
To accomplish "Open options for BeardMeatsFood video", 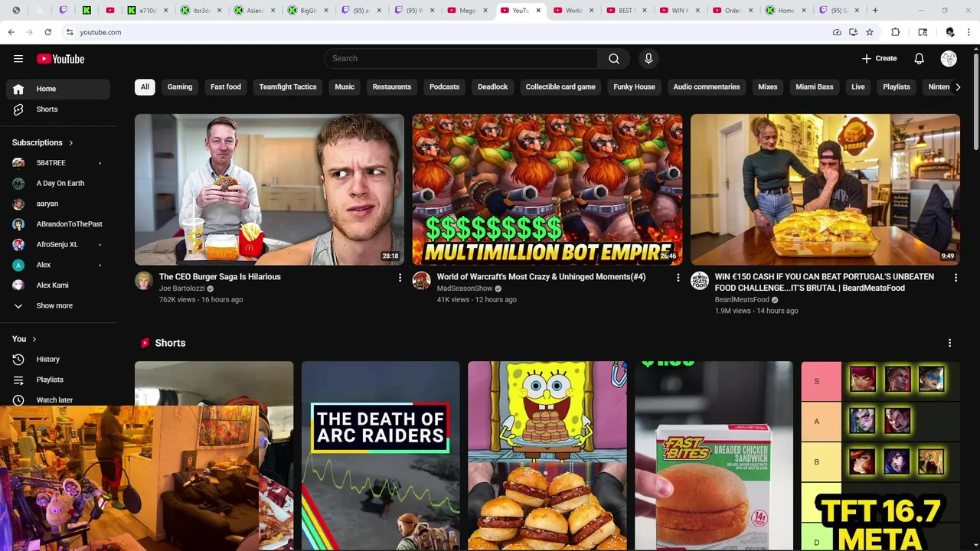I will click(955, 278).
